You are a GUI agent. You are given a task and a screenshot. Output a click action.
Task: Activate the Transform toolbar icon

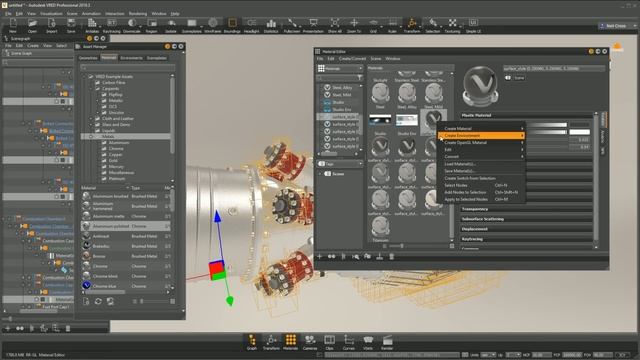point(412,25)
